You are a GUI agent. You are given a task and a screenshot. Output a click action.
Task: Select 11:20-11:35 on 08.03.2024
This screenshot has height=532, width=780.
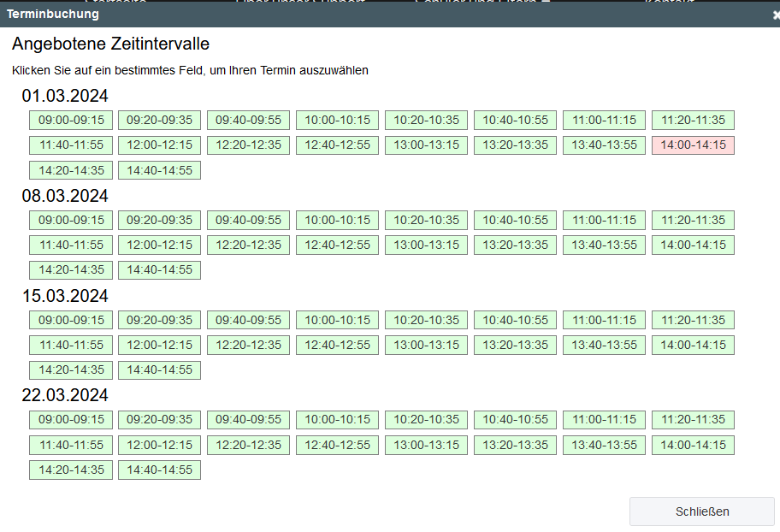[x=694, y=220]
